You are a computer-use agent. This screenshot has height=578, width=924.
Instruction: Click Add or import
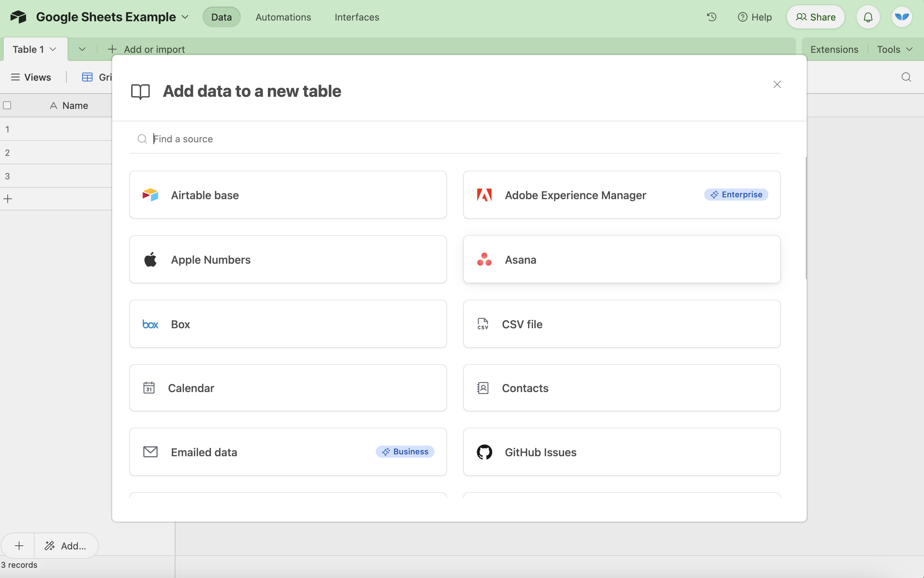point(146,49)
